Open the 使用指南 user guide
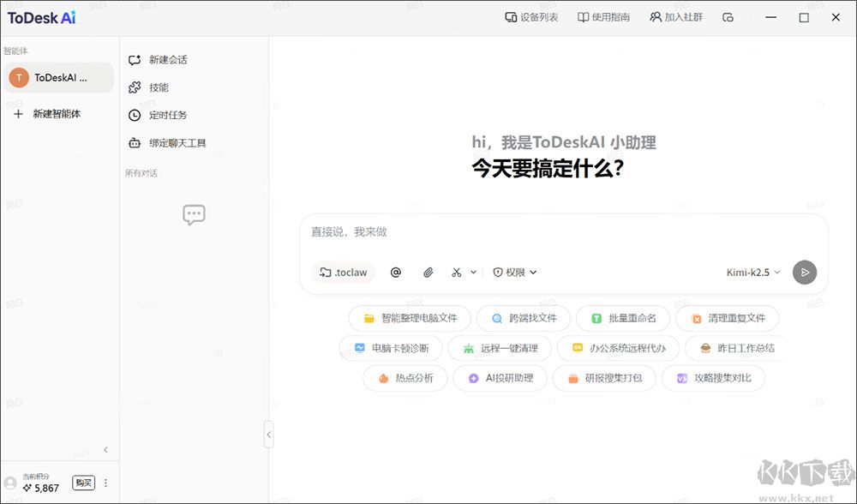This screenshot has width=857, height=504. (603, 17)
